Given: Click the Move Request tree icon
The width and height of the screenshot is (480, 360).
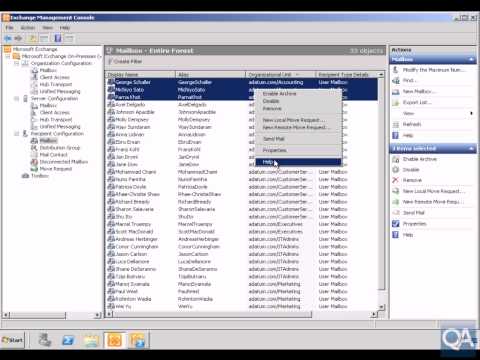Looking at the screenshot, I should 34,169.
